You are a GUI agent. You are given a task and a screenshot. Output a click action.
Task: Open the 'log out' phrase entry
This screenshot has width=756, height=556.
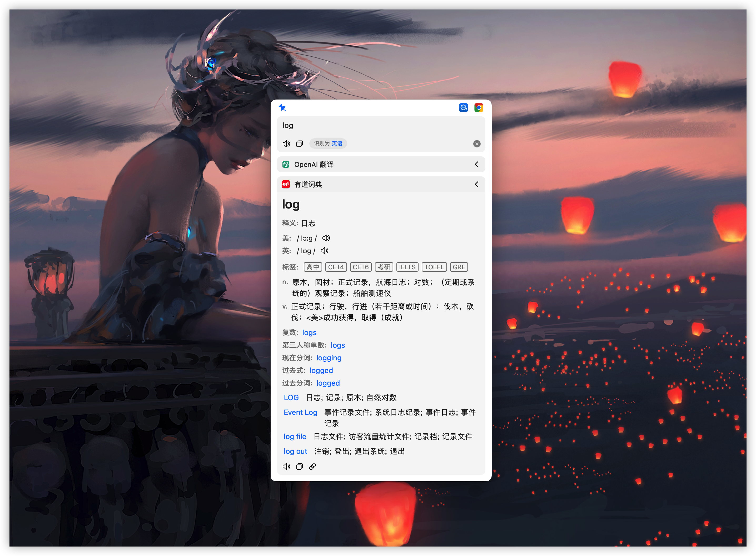(x=295, y=451)
